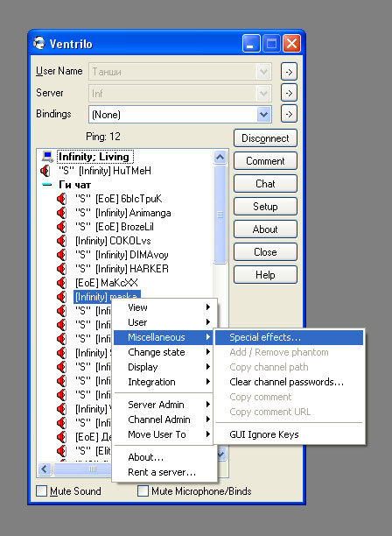Viewport: 392px width, 536px height.
Task: Open the Channel Admin submenu
Action: click(x=164, y=420)
